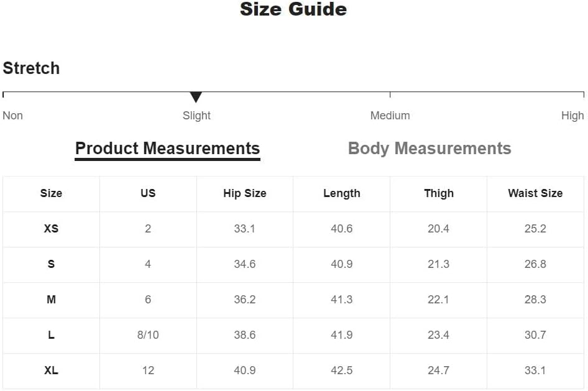The width and height of the screenshot is (588, 391).
Task: Click the Stretch section heading
Action: [31, 68]
